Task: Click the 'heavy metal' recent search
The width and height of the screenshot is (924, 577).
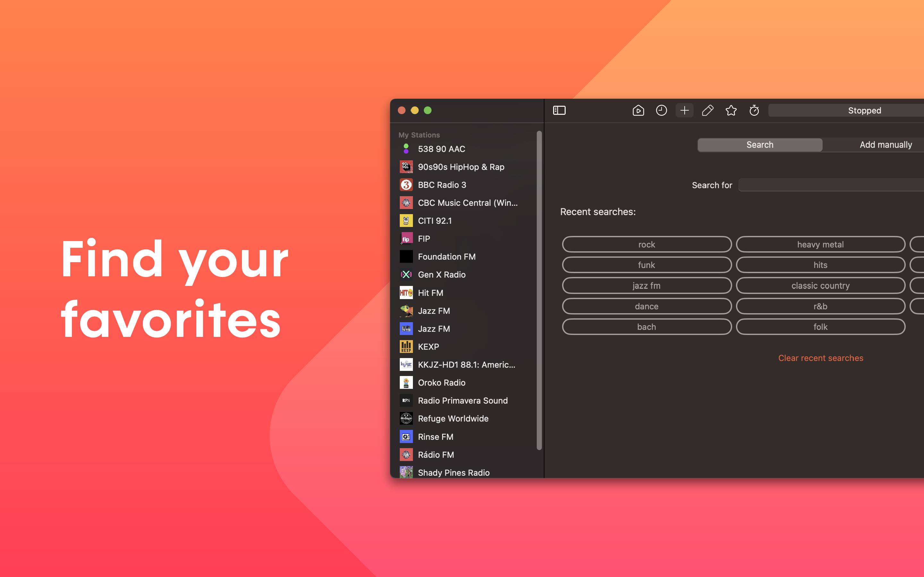Action: [x=820, y=244]
